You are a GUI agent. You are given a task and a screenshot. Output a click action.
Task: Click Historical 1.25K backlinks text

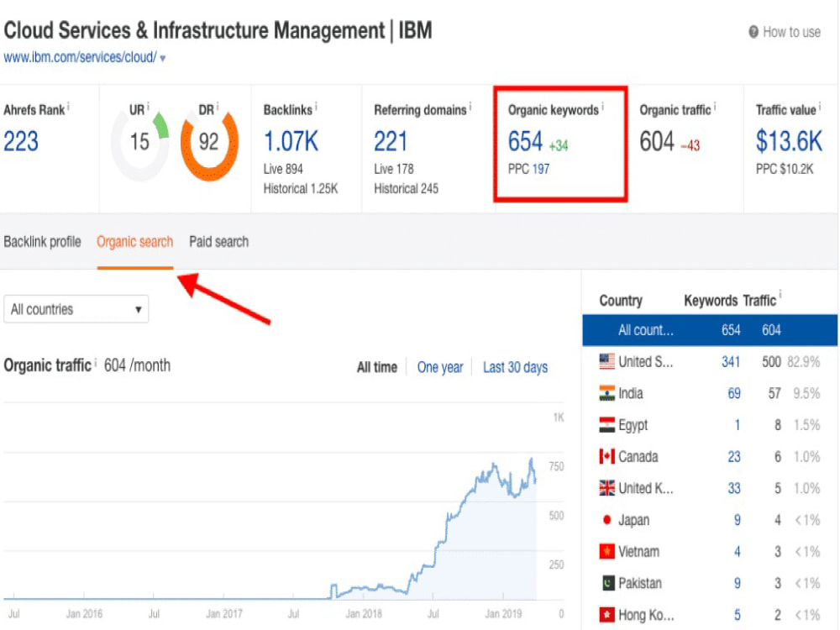(301, 188)
